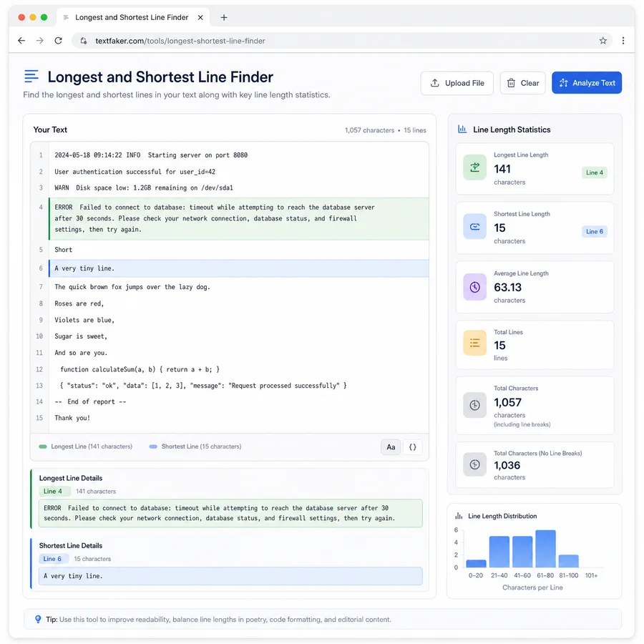This screenshot has height=644, width=644.
Task: Click line 5 "Short" in the editor
Action: pos(63,250)
